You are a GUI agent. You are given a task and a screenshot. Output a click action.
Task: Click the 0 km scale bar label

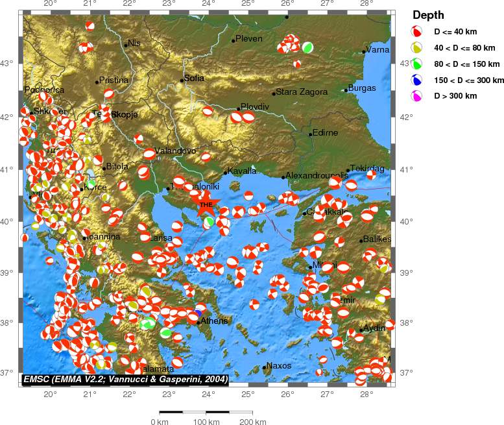pos(160,422)
